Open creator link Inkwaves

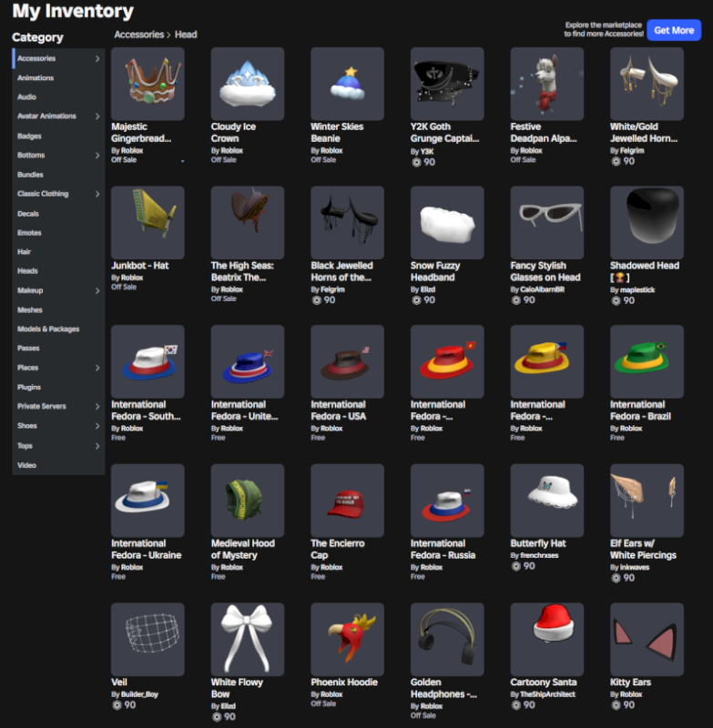pos(635,567)
